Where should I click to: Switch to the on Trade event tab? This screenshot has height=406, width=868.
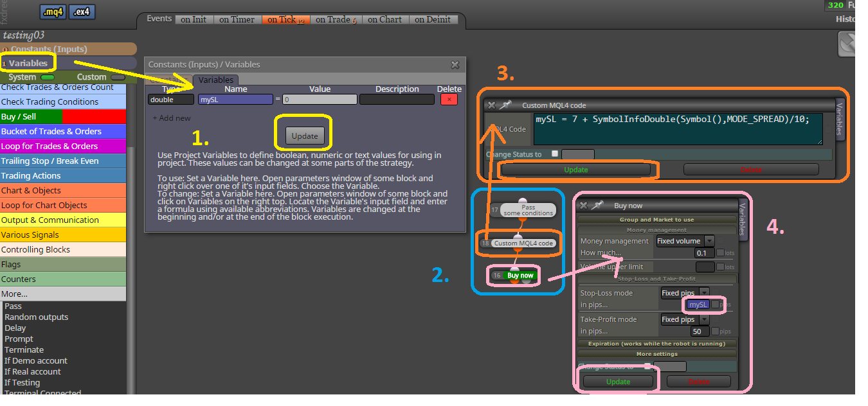coord(336,19)
